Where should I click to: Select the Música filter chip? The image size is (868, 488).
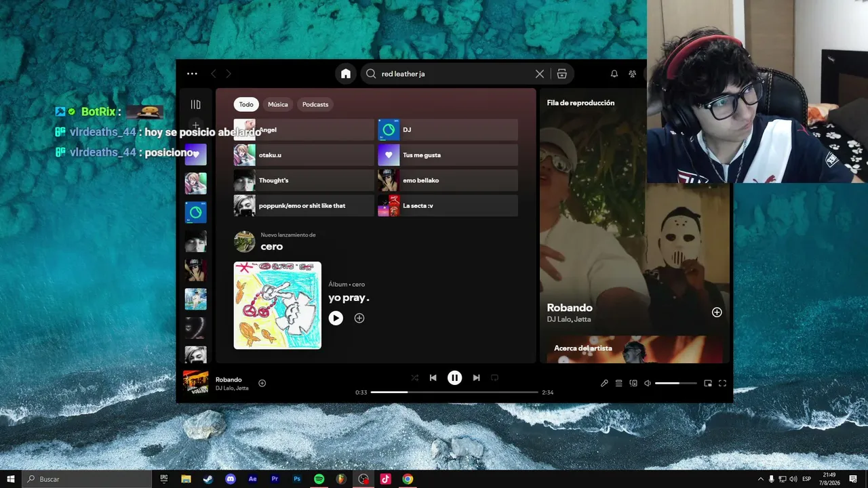point(278,104)
